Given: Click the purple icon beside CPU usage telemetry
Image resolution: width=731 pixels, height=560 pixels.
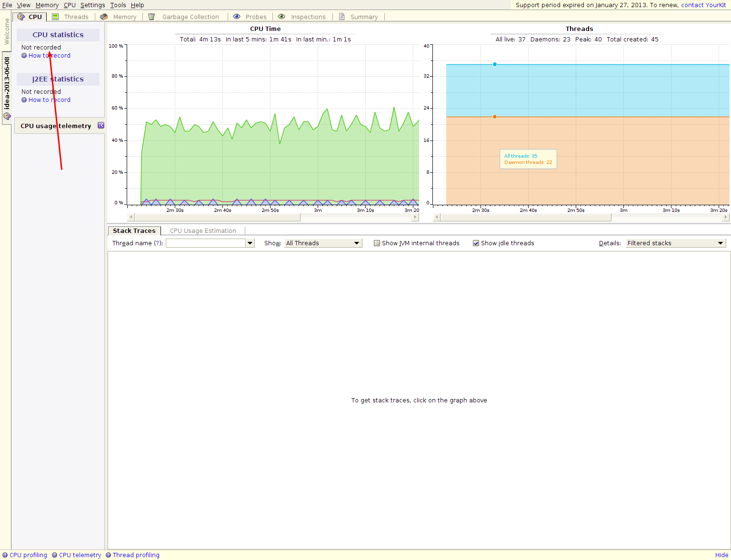Looking at the screenshot, I should (x=101, y=125).
